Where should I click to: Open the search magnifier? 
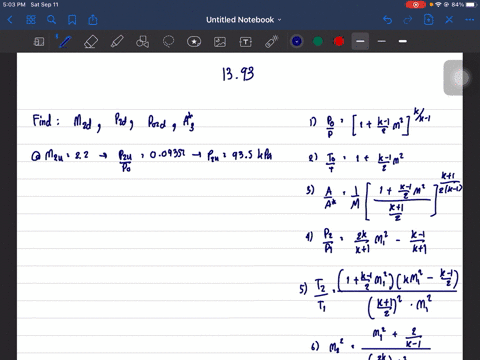pos(51,20)
